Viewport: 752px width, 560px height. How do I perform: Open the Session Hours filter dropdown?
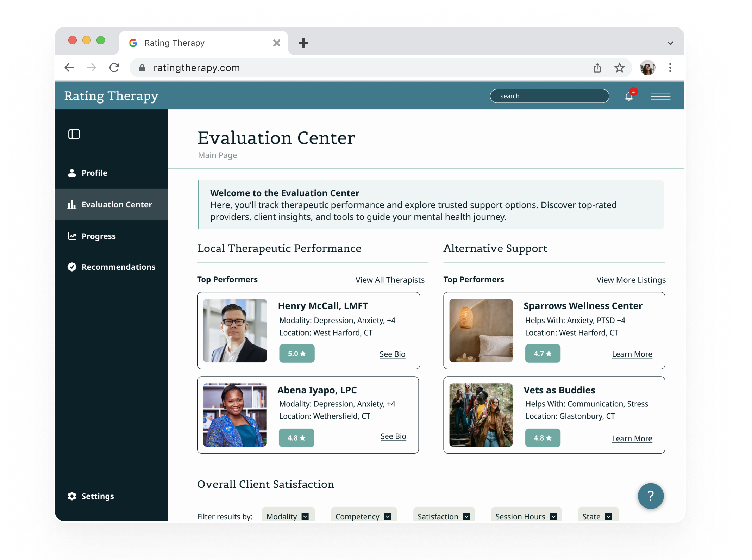pyautogui.click(x=526, y=516)
